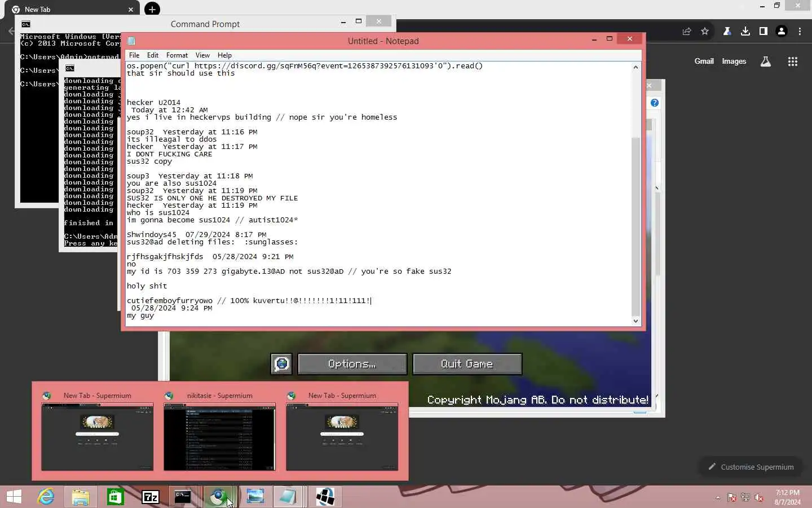Click the Minecraft language globe button
812x508 pixels.
[281, 364]
